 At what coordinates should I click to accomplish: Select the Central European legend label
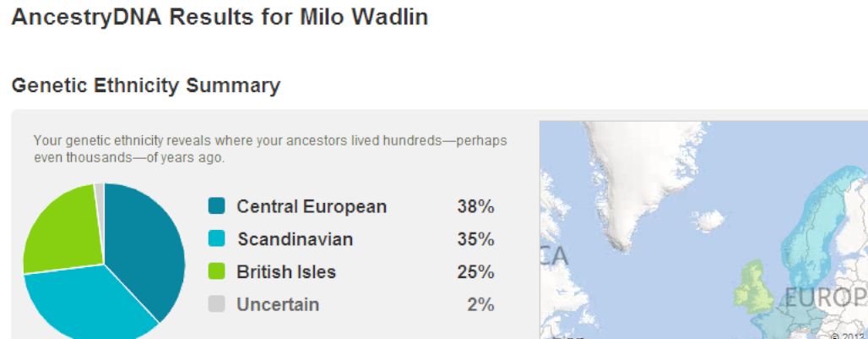pyautogui.click(x=312, y=206)
